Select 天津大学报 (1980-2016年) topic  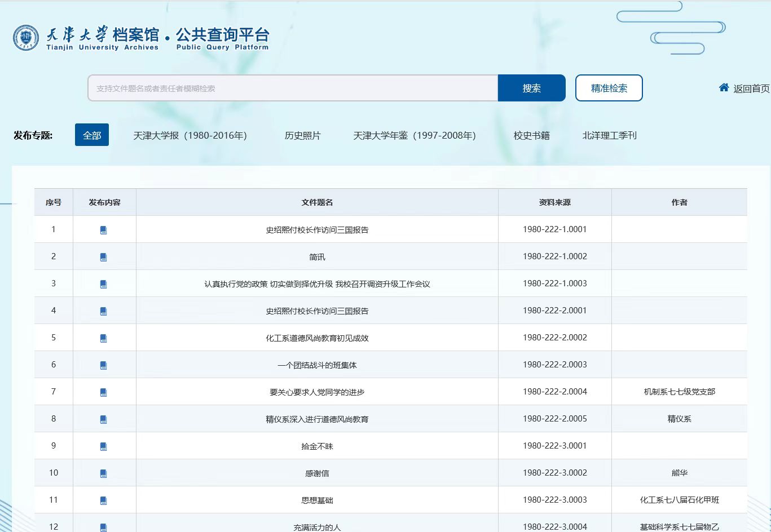pyautogui.click(x=190, y=135)
